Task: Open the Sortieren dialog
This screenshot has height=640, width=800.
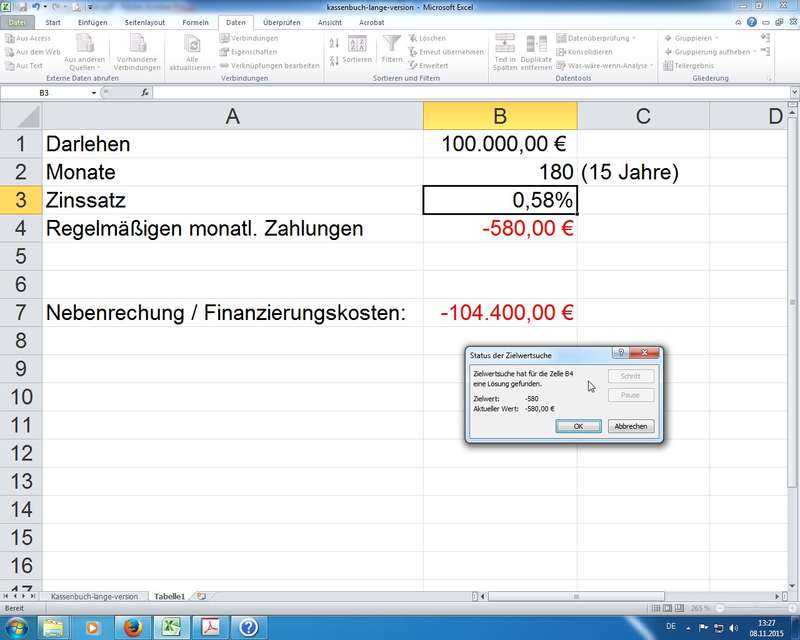Action: (357, 50)
